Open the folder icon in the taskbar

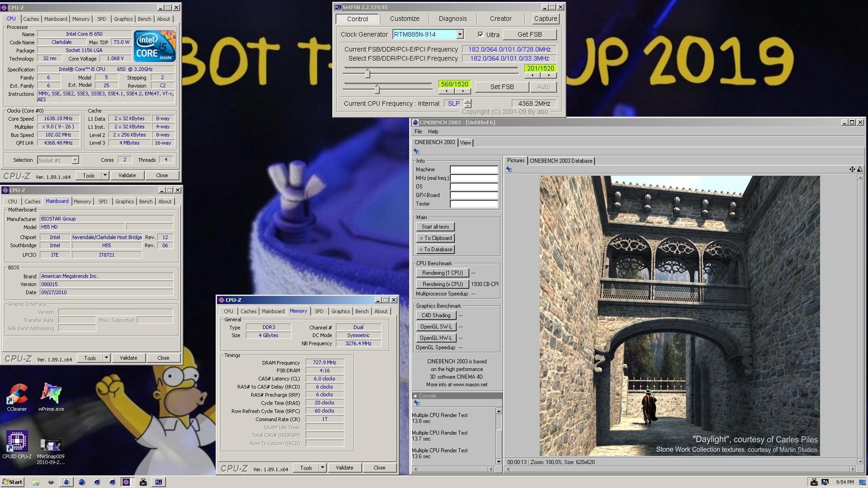point(35,482)
